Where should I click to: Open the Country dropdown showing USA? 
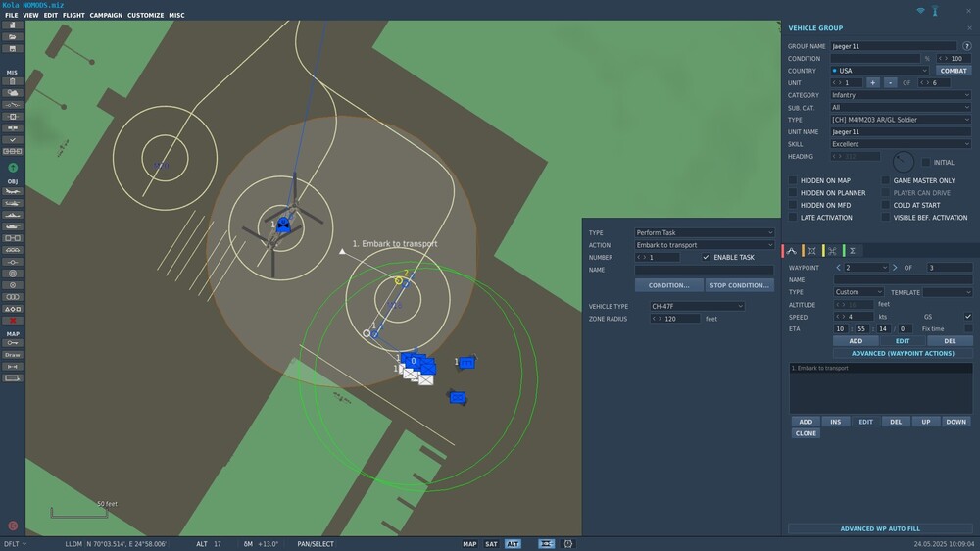tap(879, 71)
